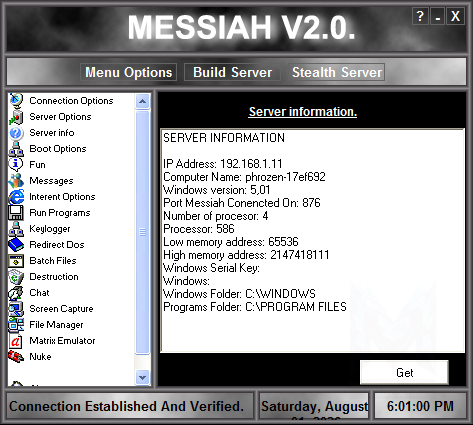Click the Computer Name phrozen-17ef692 line
473x425 pixels.
point(244,177)
